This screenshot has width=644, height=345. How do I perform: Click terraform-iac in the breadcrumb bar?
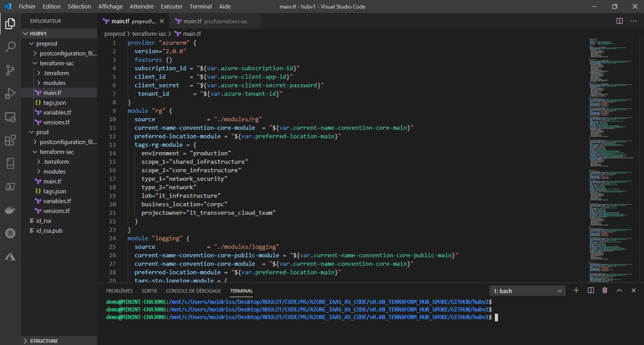pos(147,33)
